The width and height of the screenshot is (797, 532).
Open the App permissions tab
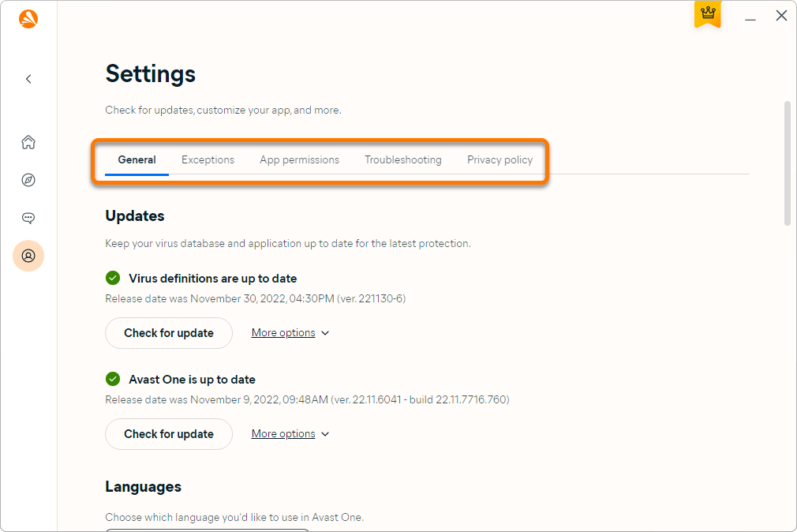pos(299,159)
